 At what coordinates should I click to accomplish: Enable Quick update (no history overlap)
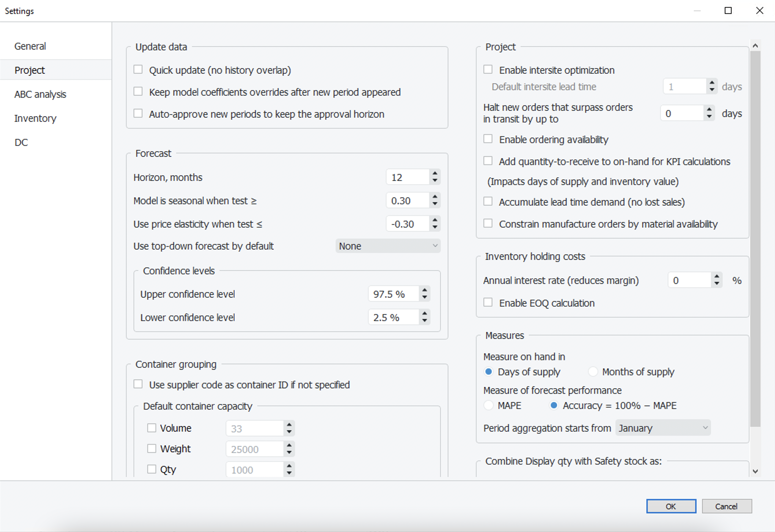coord(138,70)
